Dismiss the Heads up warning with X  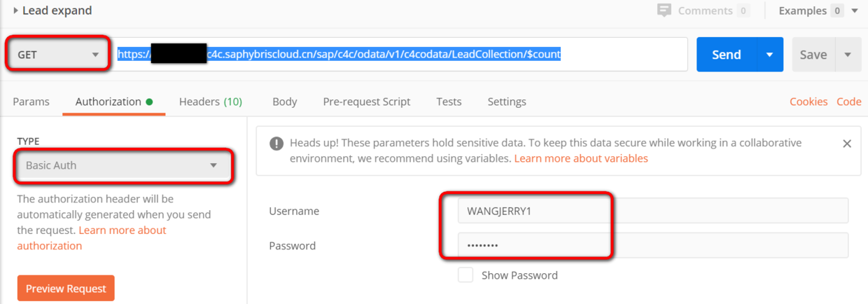(846, 144)
